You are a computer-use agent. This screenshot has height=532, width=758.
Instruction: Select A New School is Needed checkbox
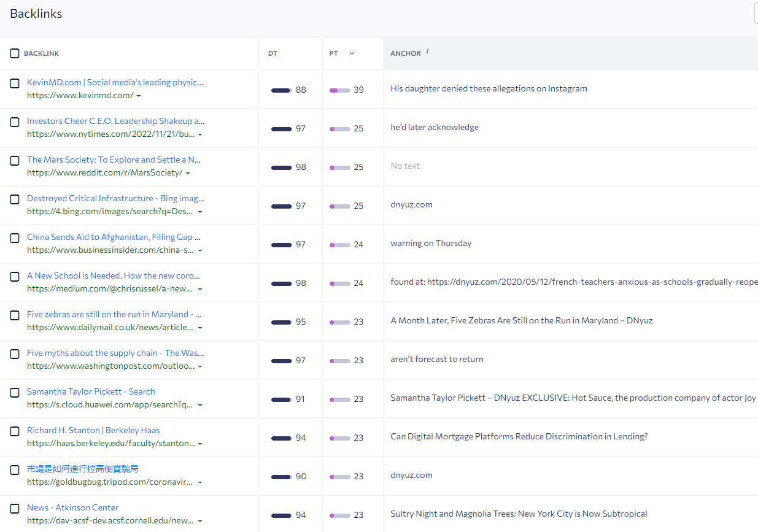(x=15, y=277)
